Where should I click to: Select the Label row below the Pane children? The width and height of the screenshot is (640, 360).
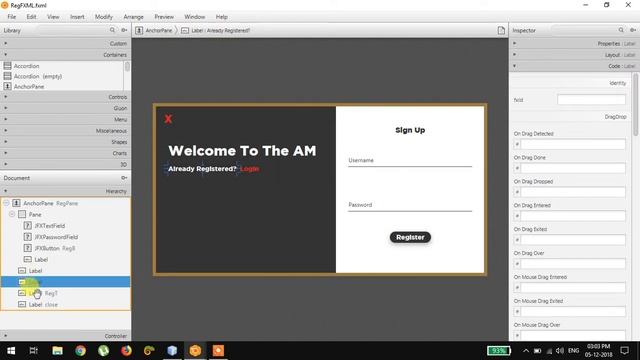click(66, 271)
